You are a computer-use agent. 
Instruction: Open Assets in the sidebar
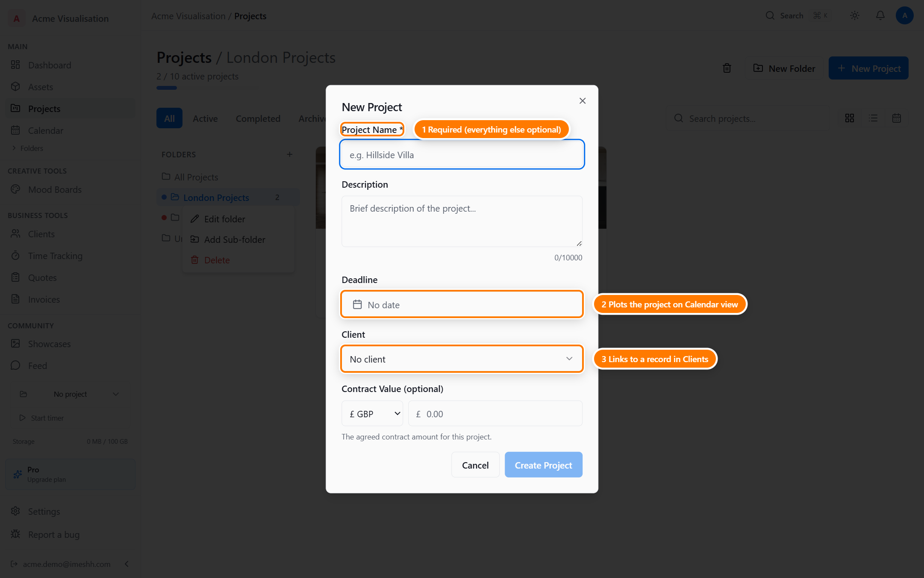40,87
